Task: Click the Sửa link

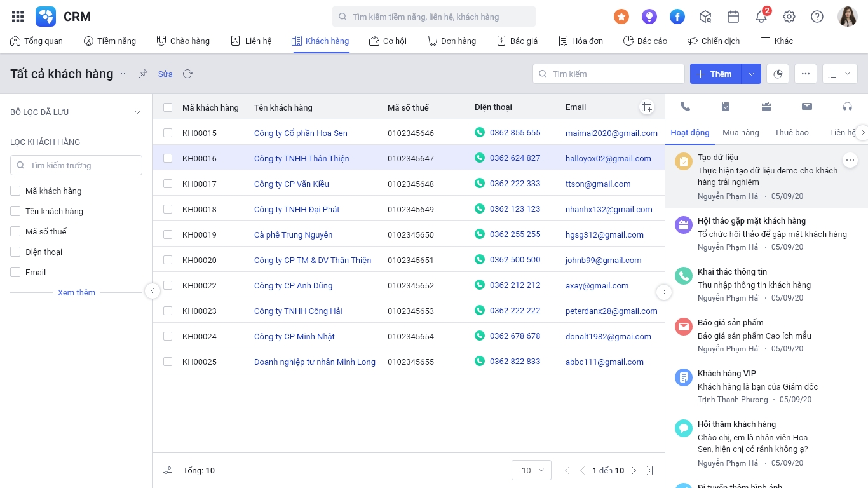Action: click(x=165, y=74)
